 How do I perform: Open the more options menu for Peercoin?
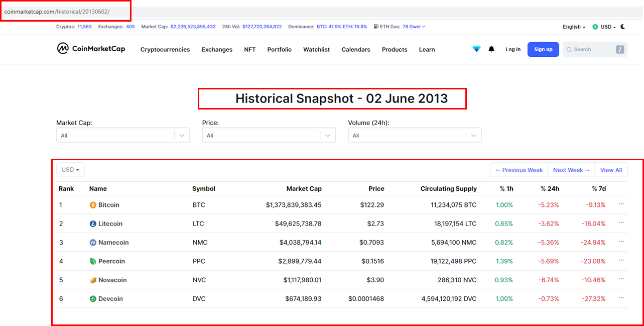click(621, 260)
